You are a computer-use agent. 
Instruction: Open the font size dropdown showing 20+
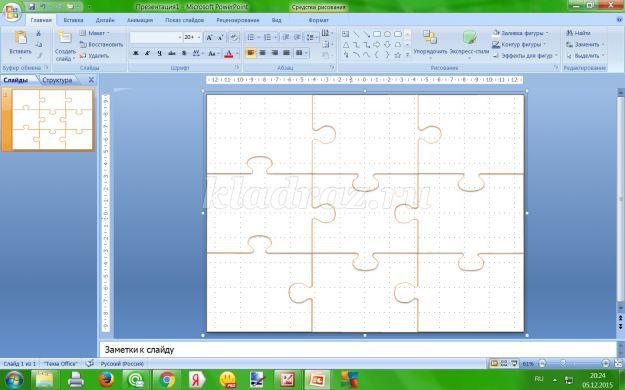(x=192, y=37)
